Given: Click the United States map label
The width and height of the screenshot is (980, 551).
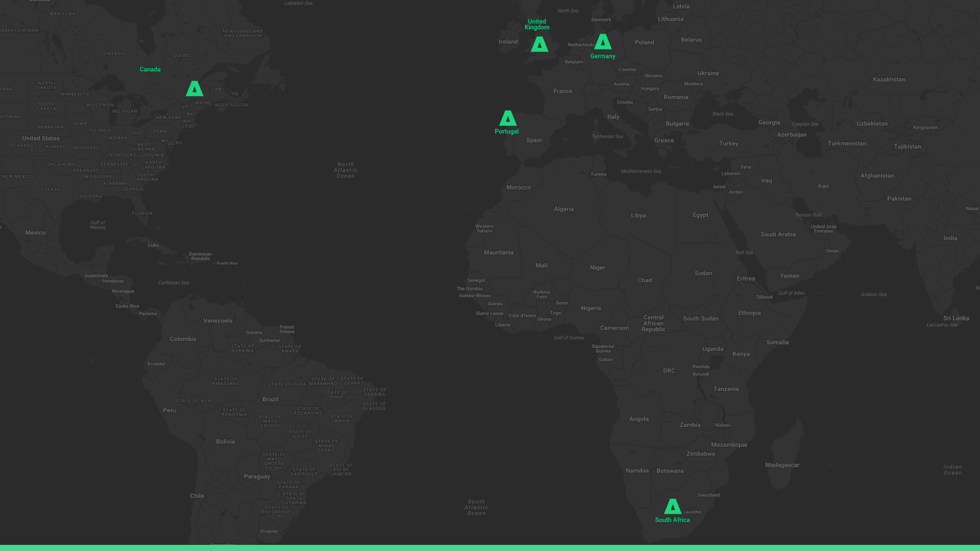Looking at the screenshot, I should pyautogui.click(x=41, y=138).
